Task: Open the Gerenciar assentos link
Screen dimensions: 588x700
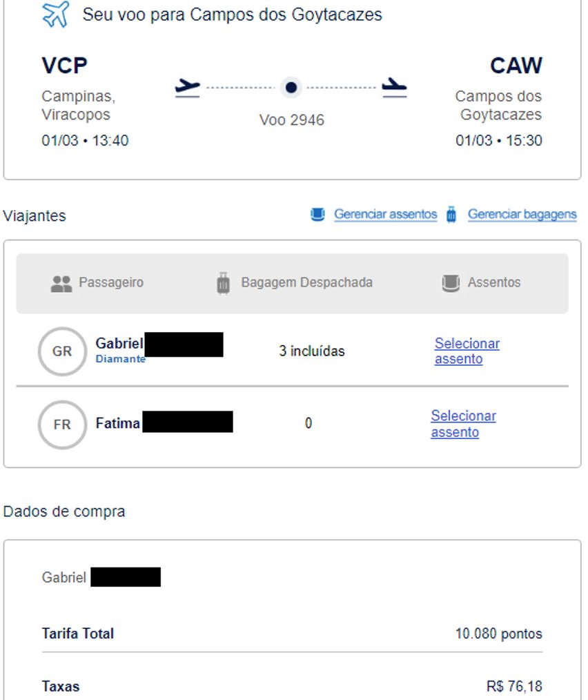Action: pyautogui.click(x=385, y=214)
